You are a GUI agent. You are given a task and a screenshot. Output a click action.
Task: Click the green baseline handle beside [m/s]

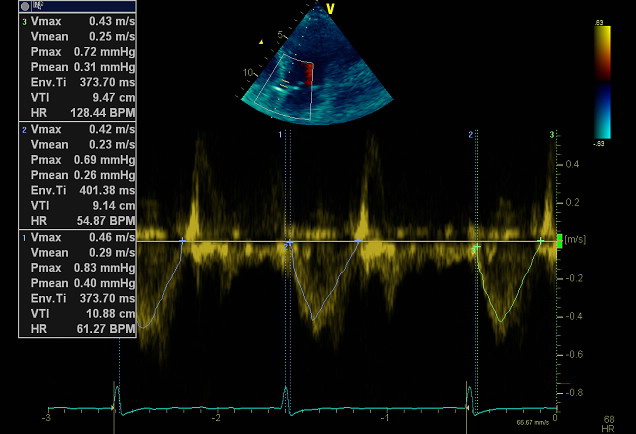pos(558,240)
